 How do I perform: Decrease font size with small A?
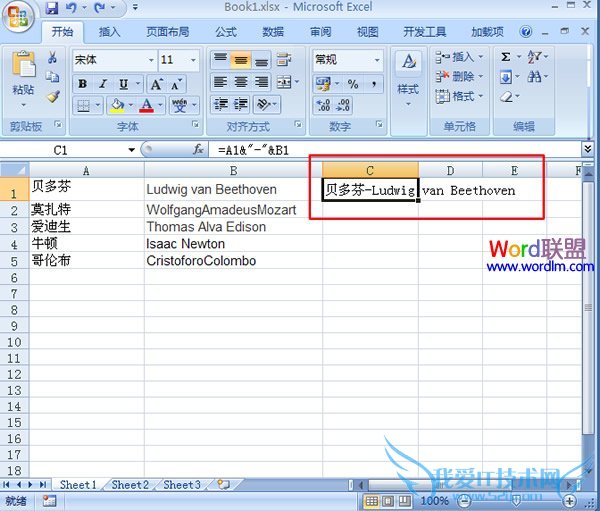[176, 84]
